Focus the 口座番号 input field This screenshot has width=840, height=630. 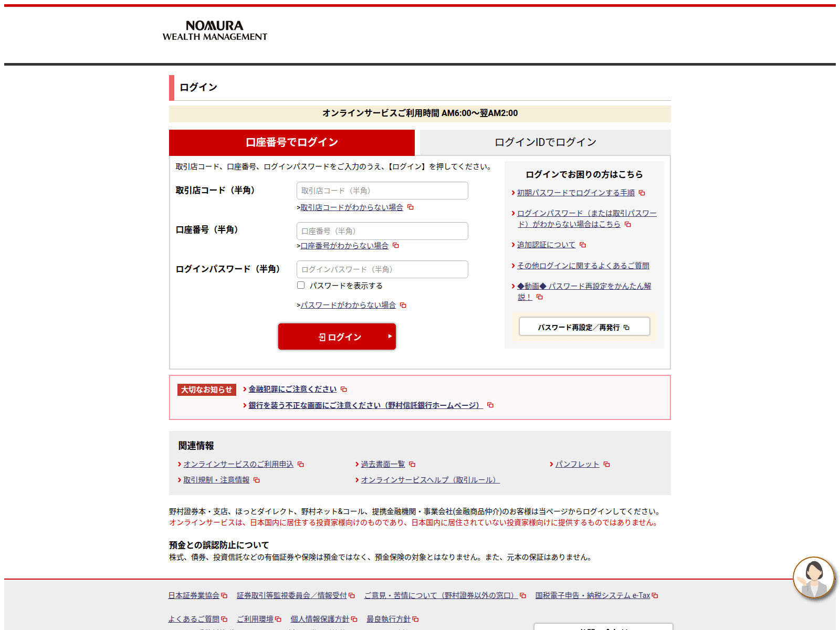tap(382, 231)
